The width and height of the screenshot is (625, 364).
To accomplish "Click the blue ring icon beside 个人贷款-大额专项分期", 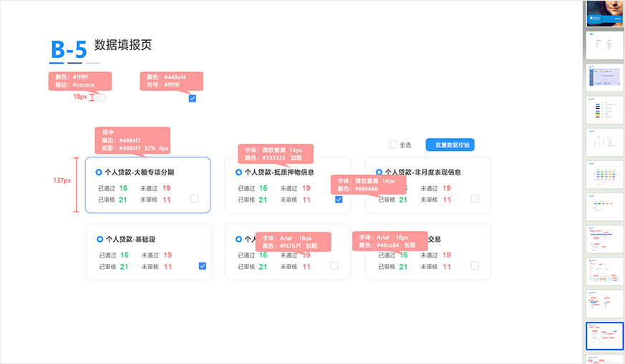I will pos(98,172).
